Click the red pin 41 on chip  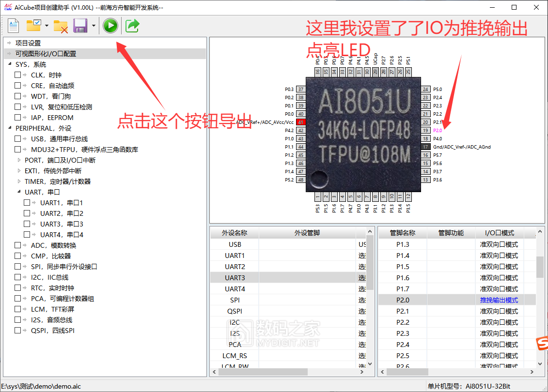[x=301, y=122]
